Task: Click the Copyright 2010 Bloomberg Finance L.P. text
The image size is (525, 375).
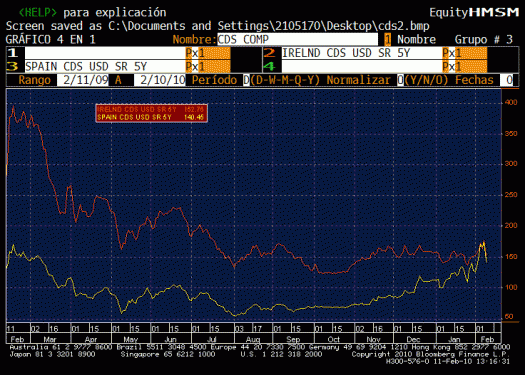Action: click(x=431, y=354)
